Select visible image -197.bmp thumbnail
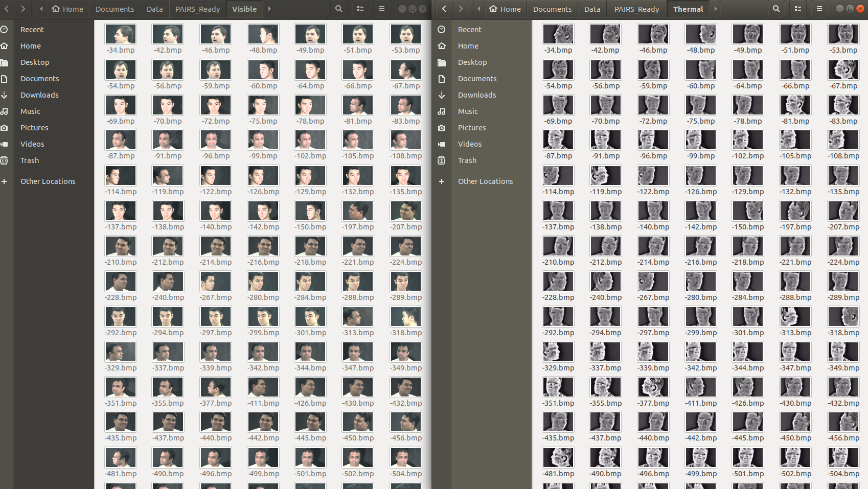 point(358,212)
